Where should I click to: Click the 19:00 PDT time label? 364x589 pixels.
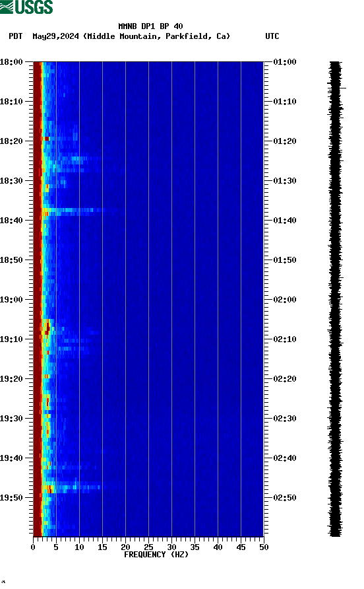11,299
